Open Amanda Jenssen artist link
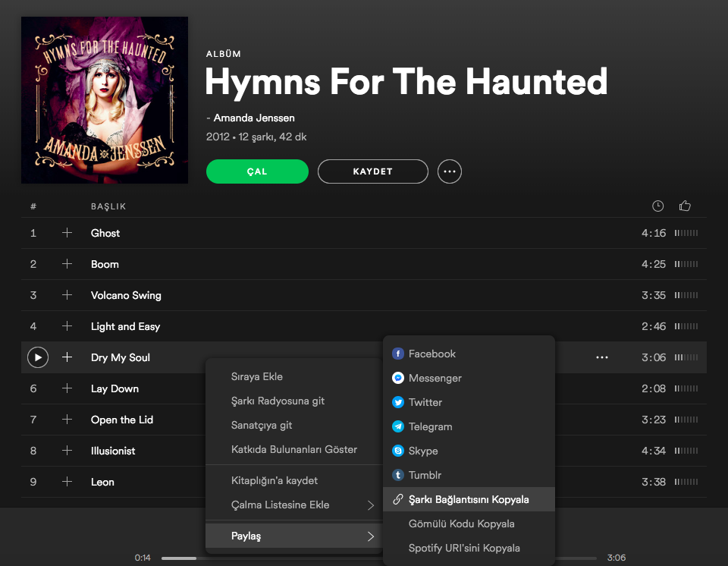 254,118
